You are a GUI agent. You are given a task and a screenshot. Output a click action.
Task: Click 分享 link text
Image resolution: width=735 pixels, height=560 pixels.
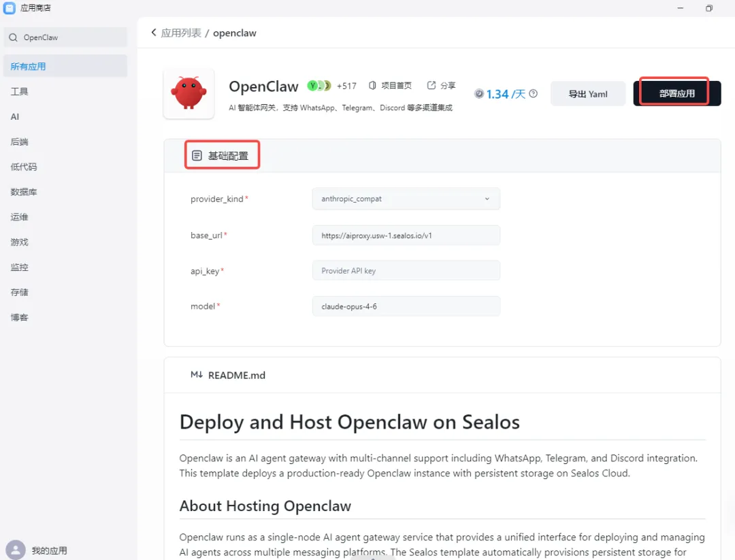point(448,85)
